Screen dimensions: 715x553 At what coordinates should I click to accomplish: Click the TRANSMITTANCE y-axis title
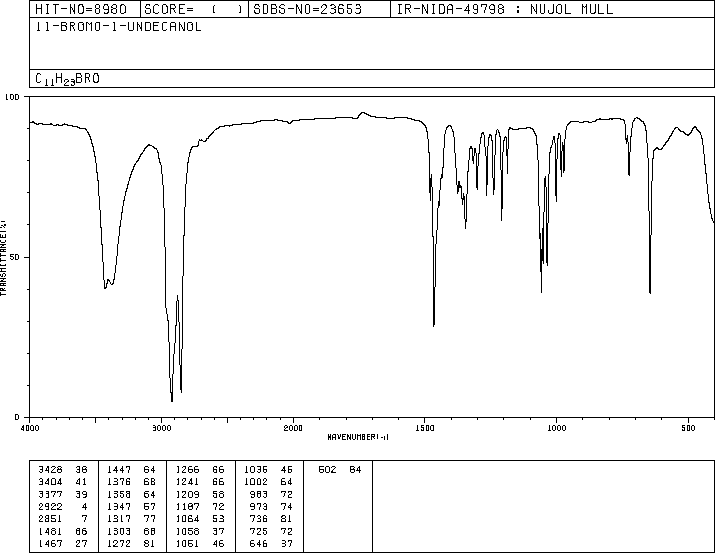point(3,258)
